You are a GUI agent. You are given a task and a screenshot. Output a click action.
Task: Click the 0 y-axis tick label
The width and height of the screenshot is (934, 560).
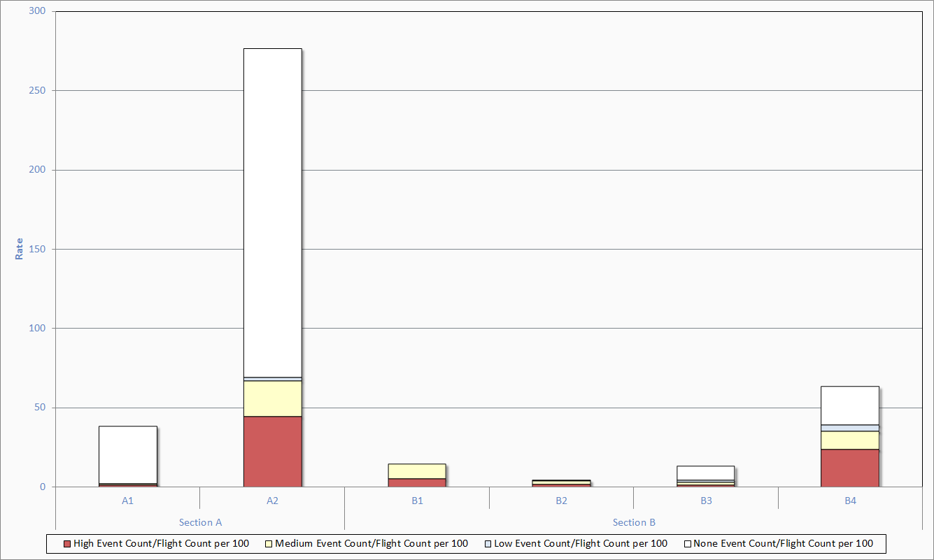(44, 487)
